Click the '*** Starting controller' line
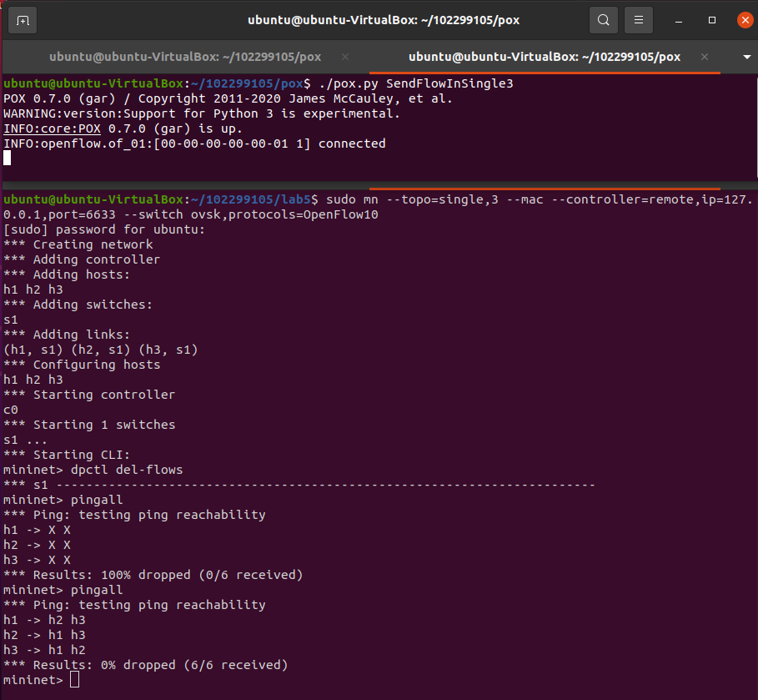758x700 pixels. (x=89, y=395)
